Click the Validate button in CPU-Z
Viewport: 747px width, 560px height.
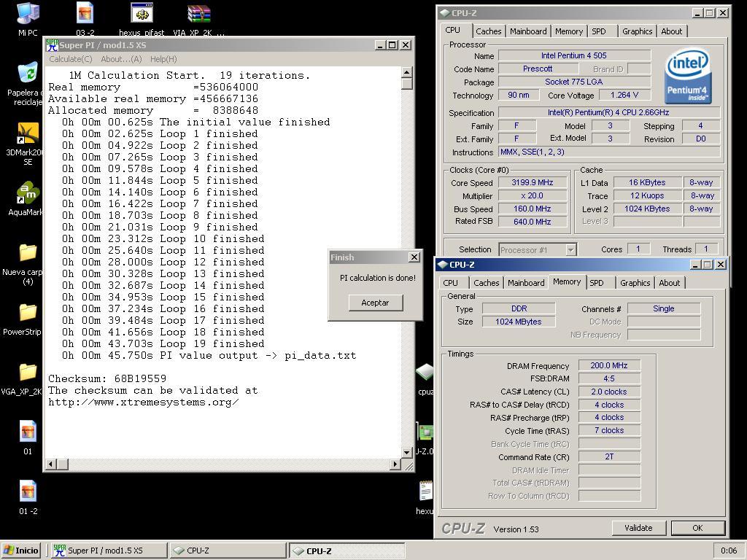coord(638,528)
